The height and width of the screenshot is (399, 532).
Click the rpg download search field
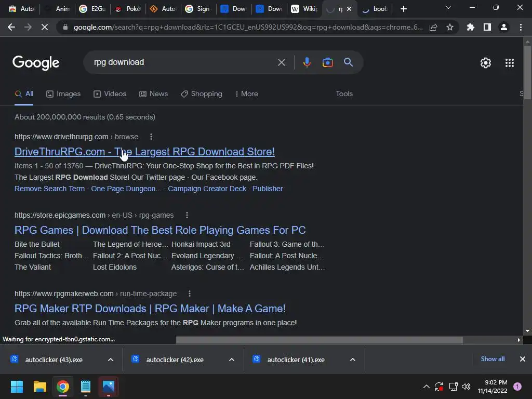click(183, 62)
